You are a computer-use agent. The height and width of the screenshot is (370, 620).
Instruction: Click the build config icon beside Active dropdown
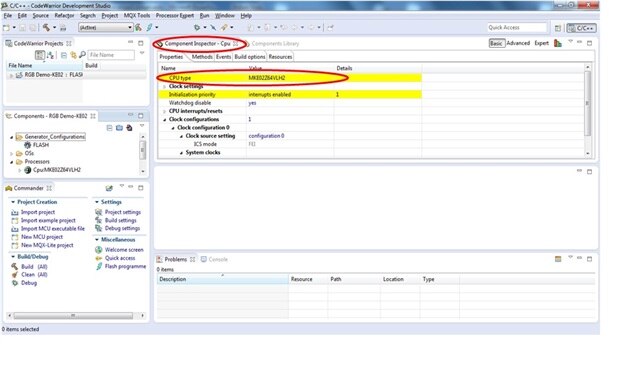click(x=138, y=27)
